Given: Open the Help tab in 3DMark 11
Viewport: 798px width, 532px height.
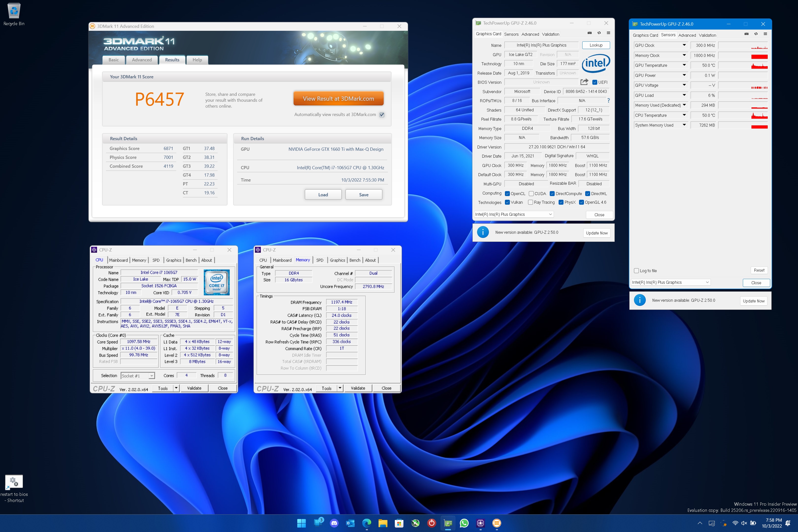Looking at the screenshot, I should (197, 60).
